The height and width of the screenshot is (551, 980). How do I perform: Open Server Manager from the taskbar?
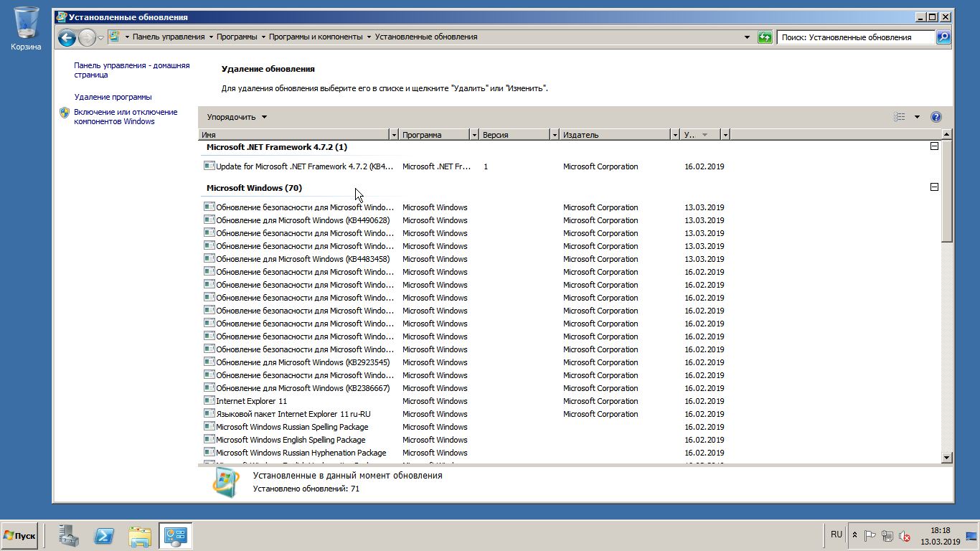70,536
